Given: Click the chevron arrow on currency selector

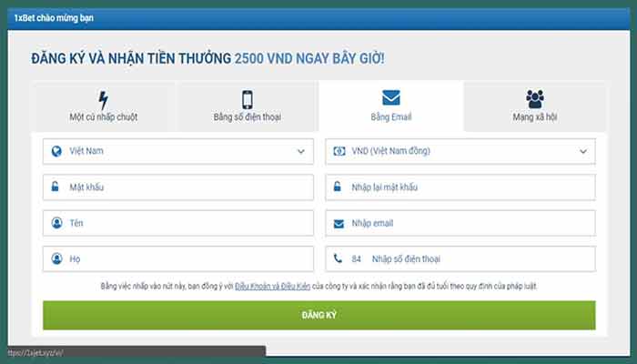Looking at the screenshot, I should [582, 151].
